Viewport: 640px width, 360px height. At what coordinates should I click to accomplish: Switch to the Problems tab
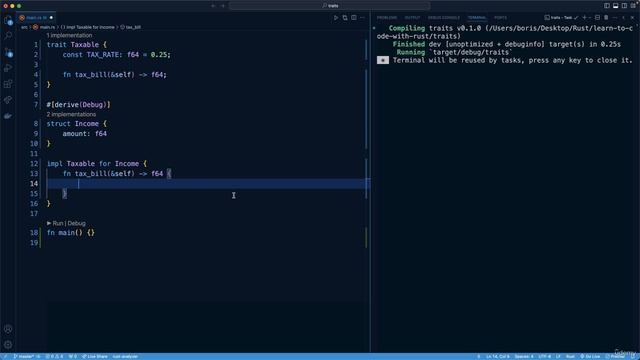point(387,18)
